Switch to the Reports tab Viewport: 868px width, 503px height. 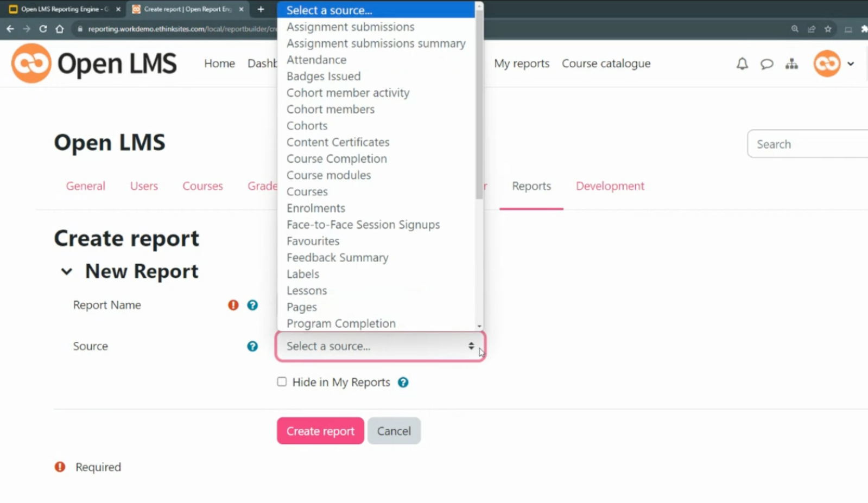click(x=531, y=186)
